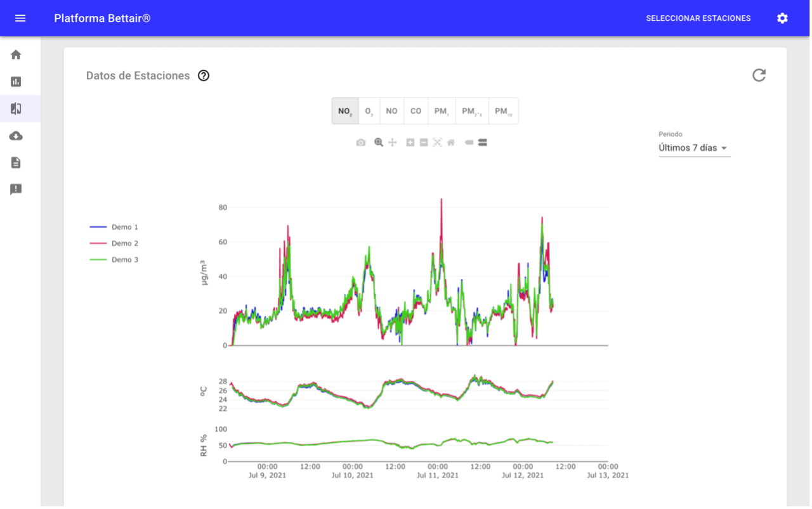Switch to the PM10 pollutant tab
Image resolution: width=812 pixels, height=509 pixels.
[x=504, y=111]
